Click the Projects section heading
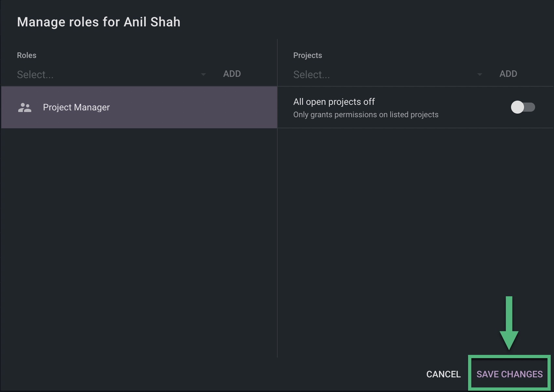Viewport: 554px width, 392px height. click(308, 55)
